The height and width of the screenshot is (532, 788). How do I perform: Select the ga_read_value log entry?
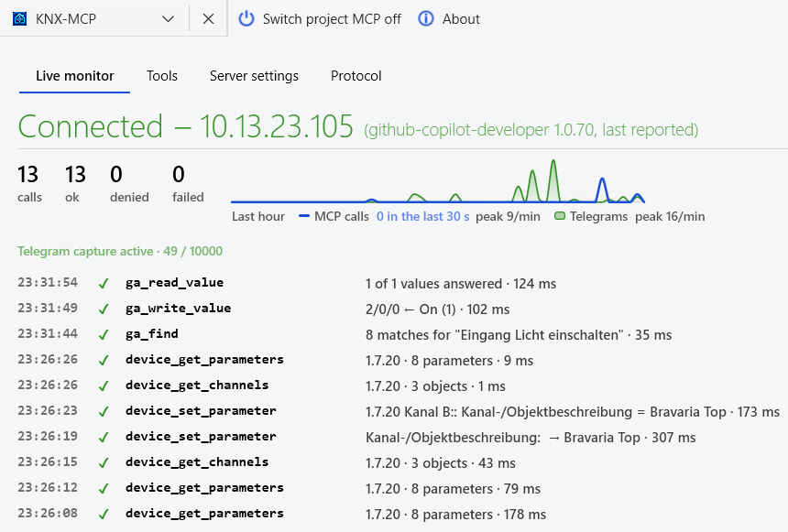pos(287,283)
